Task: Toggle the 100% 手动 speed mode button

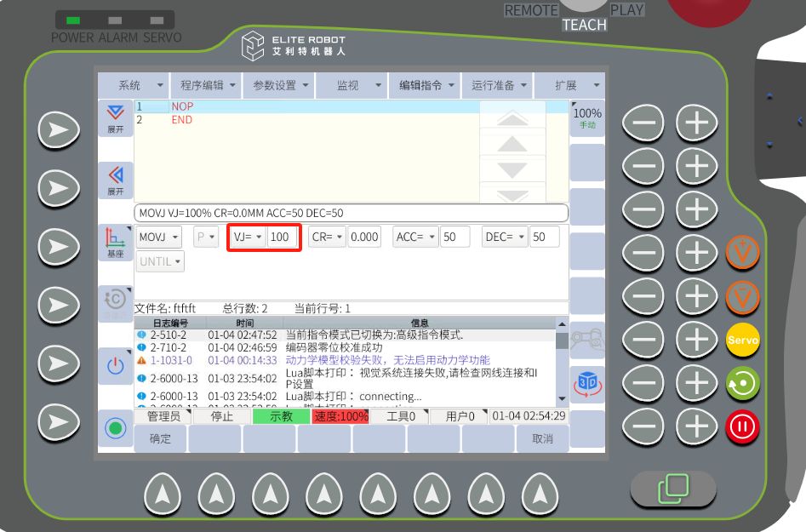Action: point(586,118)
